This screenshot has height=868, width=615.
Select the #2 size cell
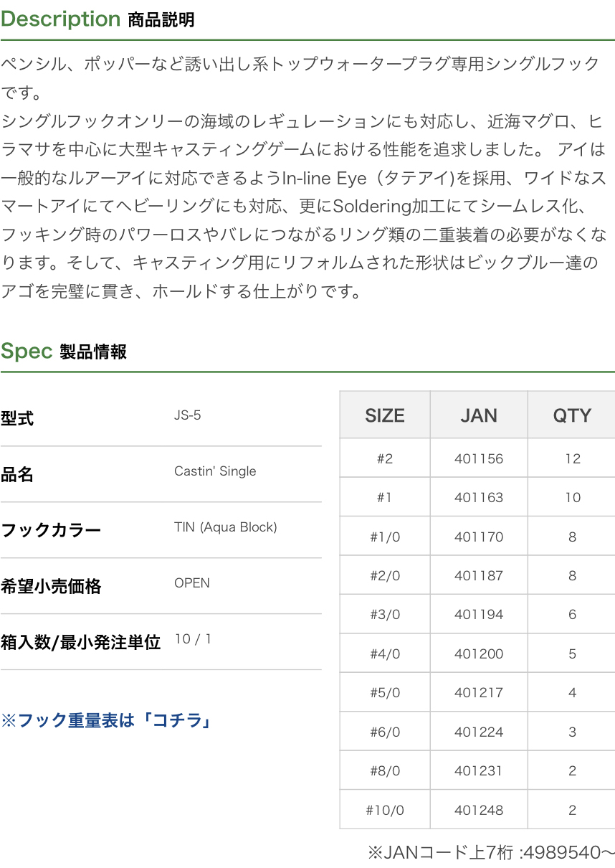click(x=385, y=458)
